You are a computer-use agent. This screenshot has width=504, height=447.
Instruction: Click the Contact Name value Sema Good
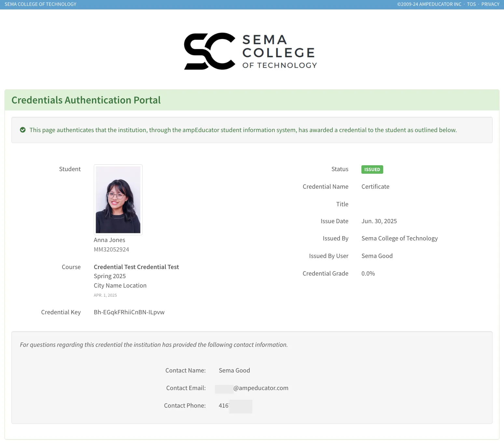click(234, 371)
